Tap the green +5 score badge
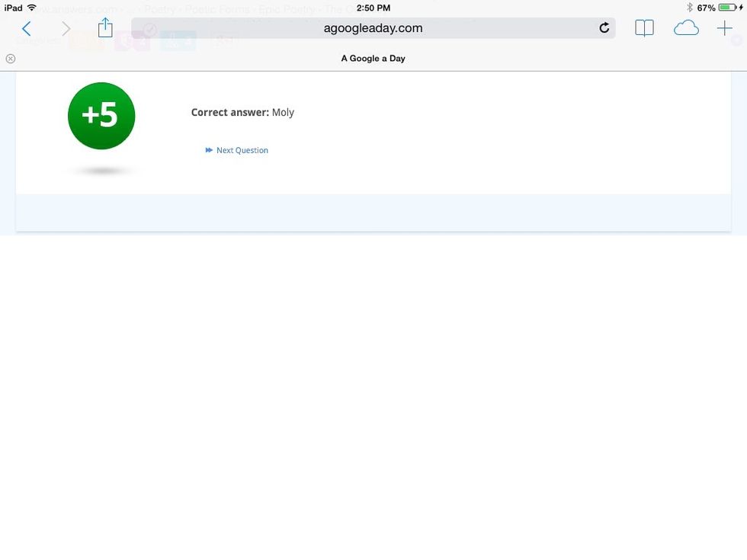Image resolution: width=747 pixels, height=560 pixels. coord(101,116)
